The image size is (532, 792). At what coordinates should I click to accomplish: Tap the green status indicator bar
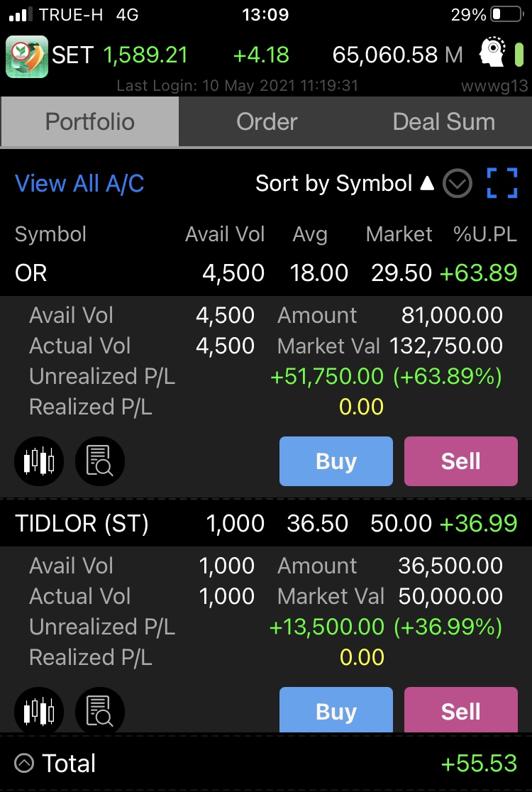pyautogui.click(x=519, y=55)
